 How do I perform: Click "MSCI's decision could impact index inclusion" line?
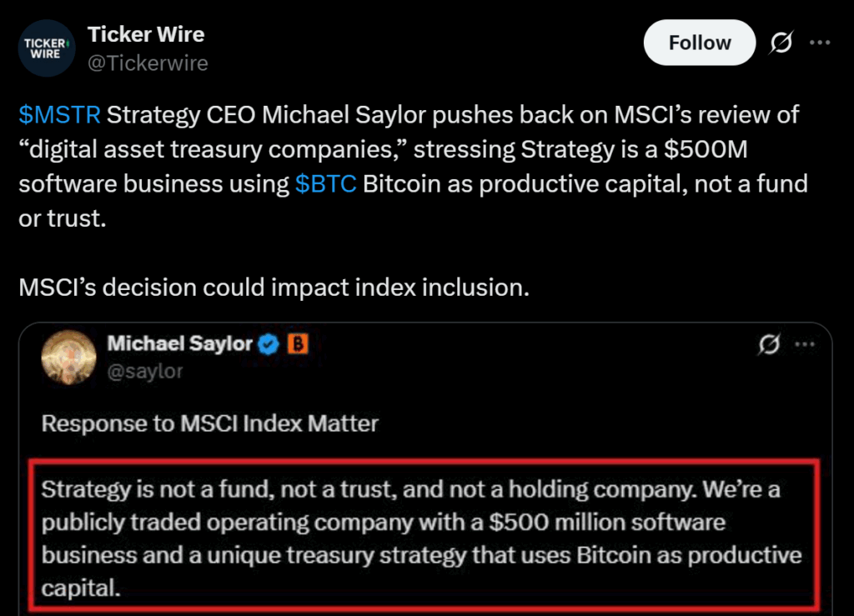coord(274,288)
